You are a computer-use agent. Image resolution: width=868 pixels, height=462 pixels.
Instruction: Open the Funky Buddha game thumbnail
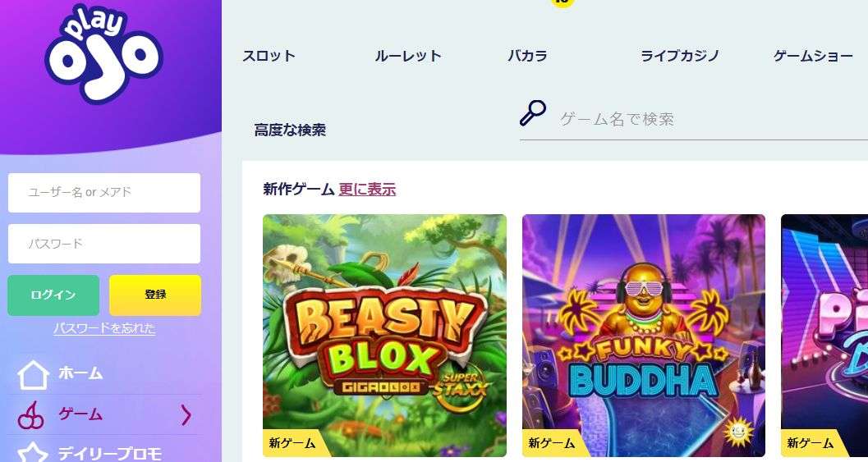644,336
